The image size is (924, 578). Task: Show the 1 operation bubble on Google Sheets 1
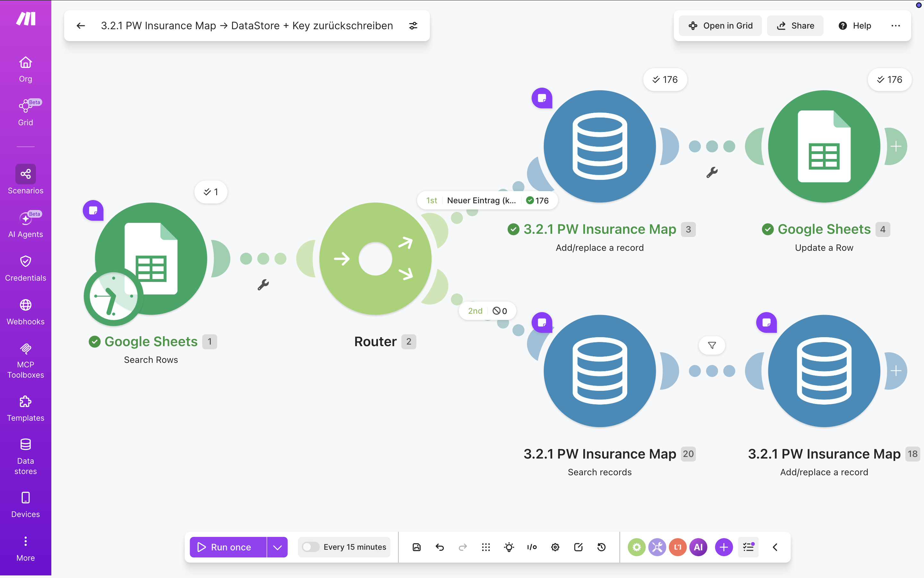point(211,192)
